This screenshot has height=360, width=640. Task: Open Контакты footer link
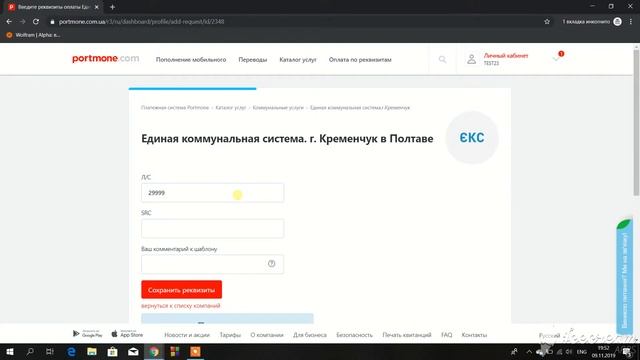474,335
